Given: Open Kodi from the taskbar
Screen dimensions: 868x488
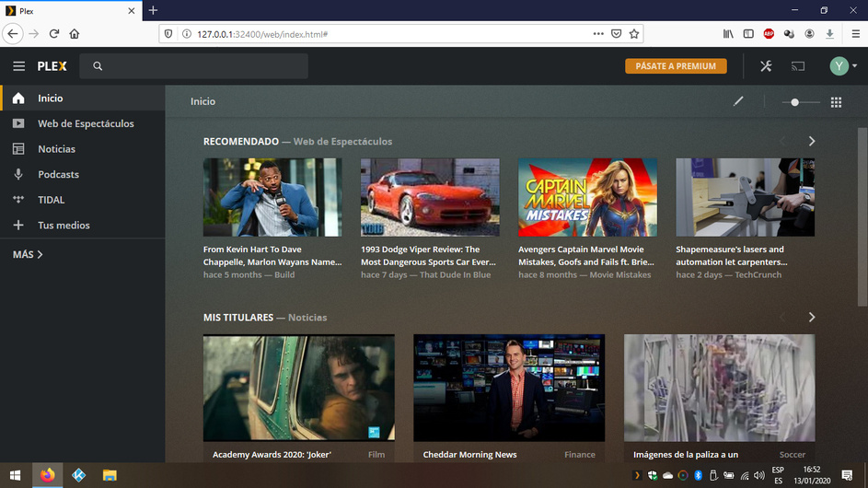Looking at the screenshot, I should click(x=78, y=475).
